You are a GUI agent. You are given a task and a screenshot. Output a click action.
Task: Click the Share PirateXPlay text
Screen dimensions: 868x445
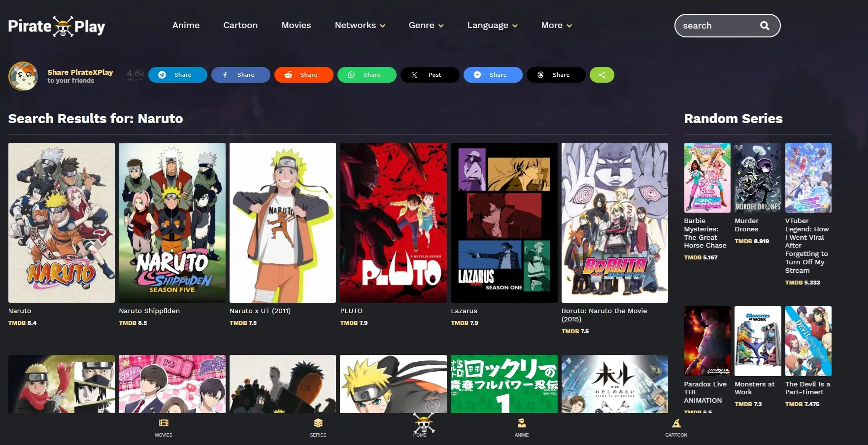80,72
